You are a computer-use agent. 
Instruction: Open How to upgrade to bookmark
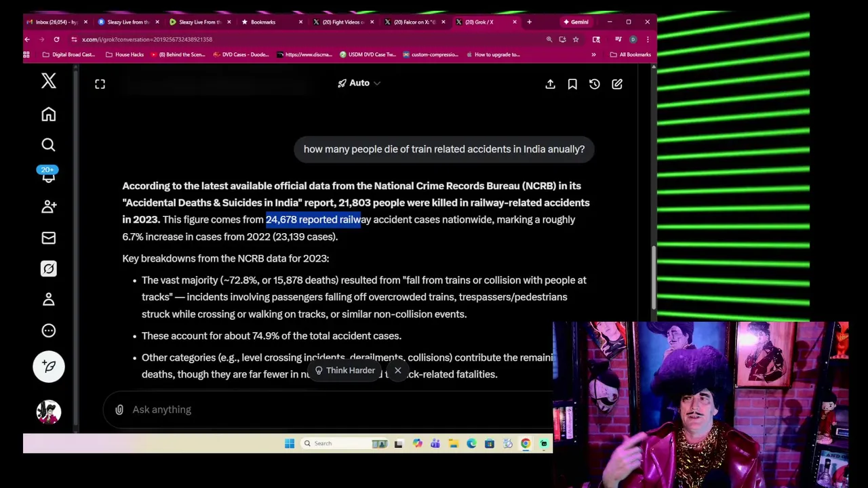pyautogui.click(x=493, y=54)
